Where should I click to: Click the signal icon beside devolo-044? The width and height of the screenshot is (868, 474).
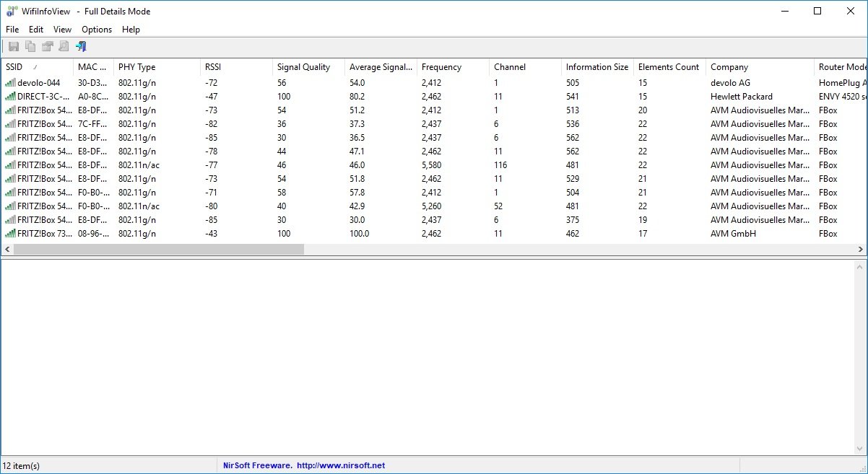(x=10, y=83)
